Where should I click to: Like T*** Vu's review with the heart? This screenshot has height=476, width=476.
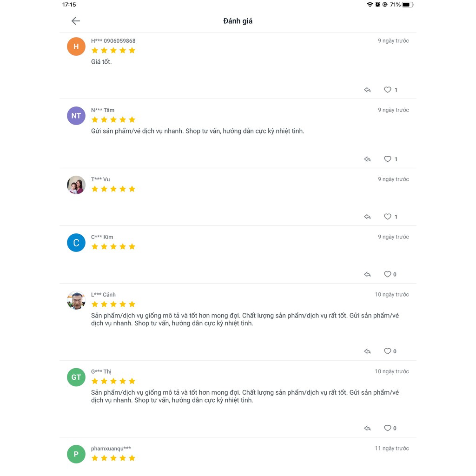388,217
